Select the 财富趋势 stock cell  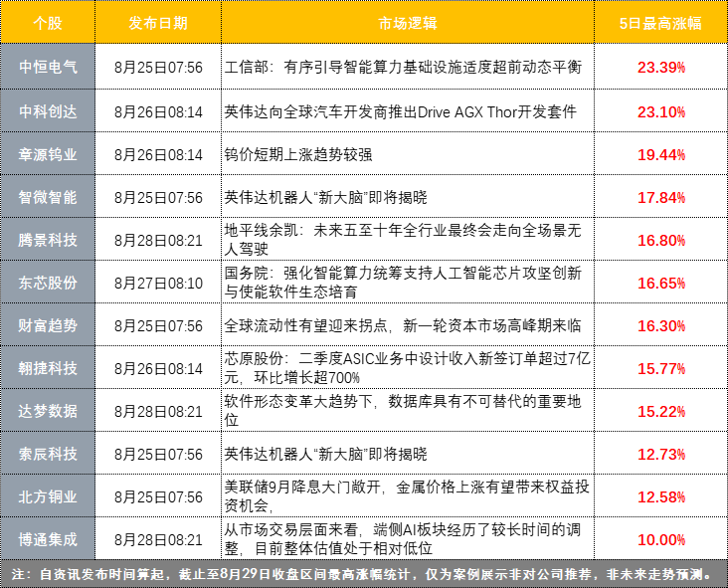coord(48,325)
